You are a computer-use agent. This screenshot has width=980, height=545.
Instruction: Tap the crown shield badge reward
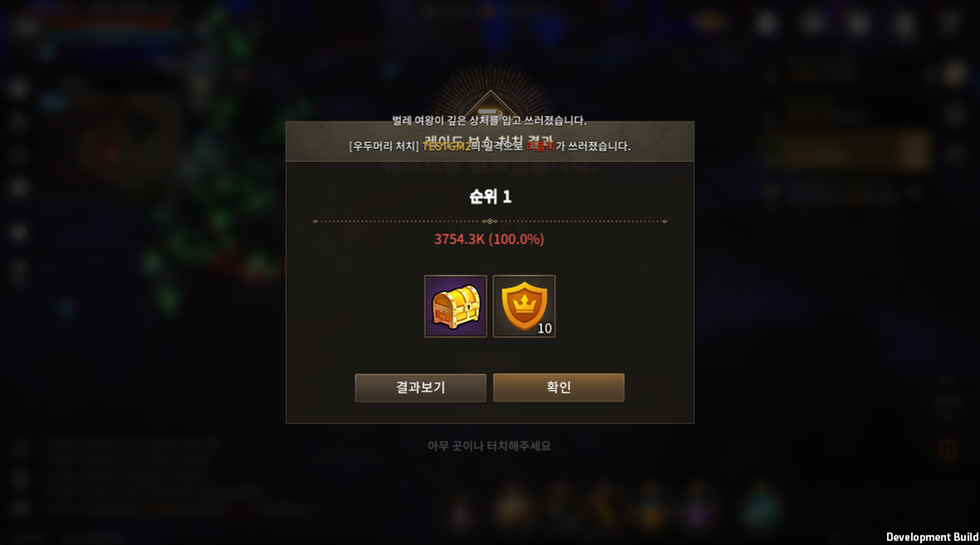[524, 307]
